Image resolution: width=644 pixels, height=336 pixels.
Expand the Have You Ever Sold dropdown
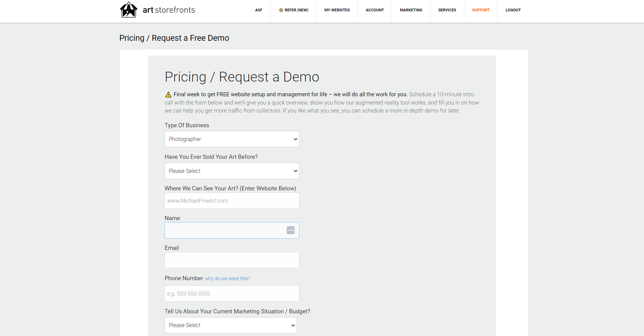coord(232,171)
